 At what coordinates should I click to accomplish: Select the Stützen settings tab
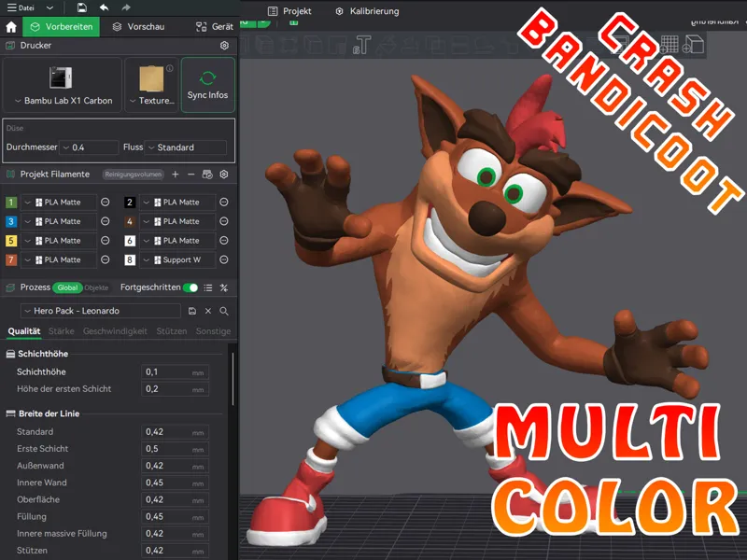[x=172, y=331]
